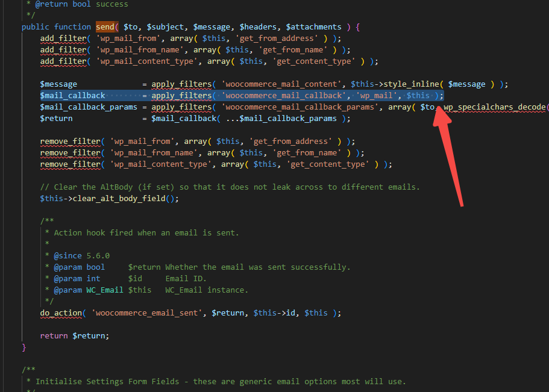549x392 pixels.
Task: Click the '@since 5.6.0' docblock line
Action: [82, 256]
